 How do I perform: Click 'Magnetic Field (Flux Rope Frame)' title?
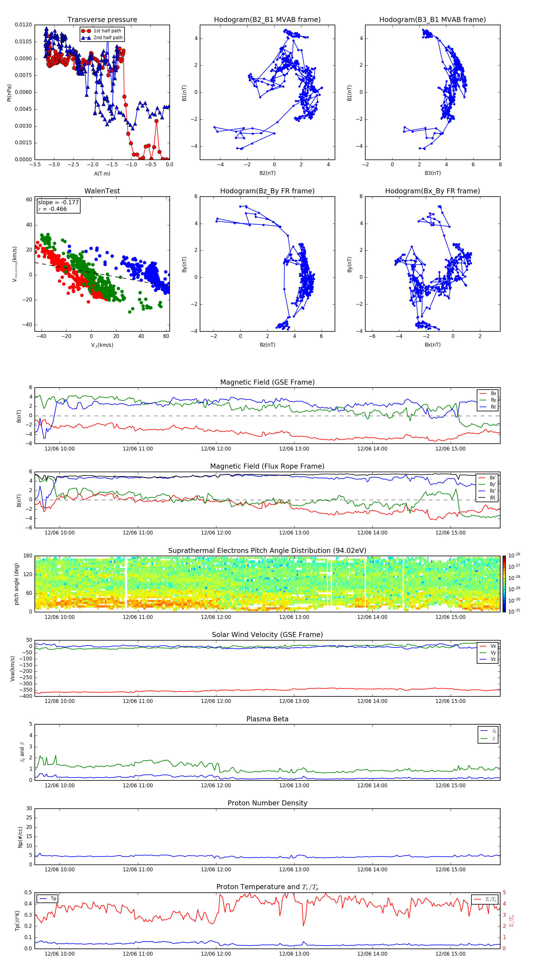coord(267,467)
